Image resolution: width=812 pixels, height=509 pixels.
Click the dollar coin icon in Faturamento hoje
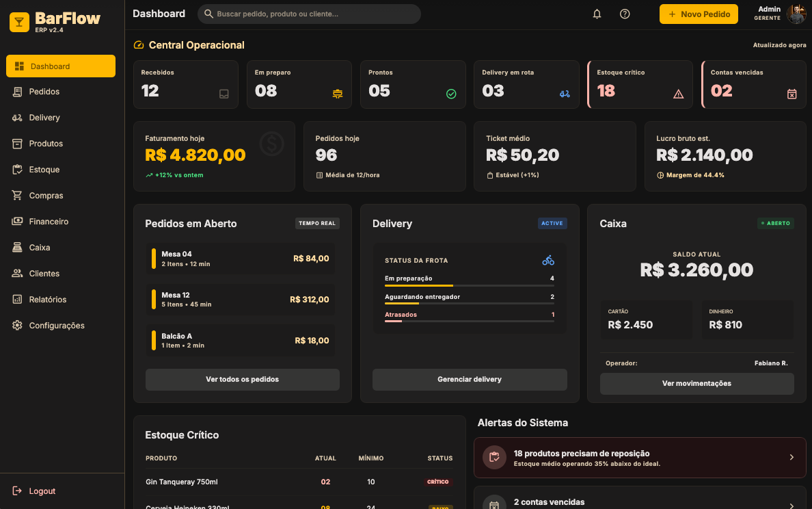tap(272, 144)
